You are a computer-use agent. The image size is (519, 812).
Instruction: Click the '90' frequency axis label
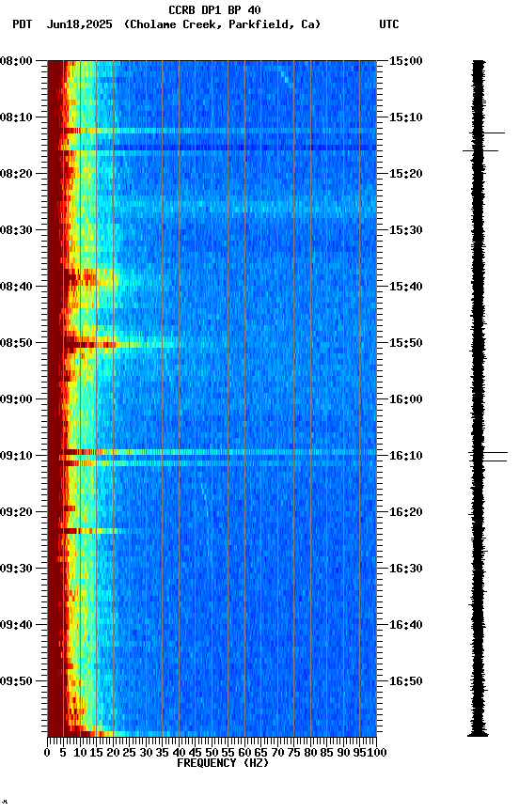coord(343,753)
